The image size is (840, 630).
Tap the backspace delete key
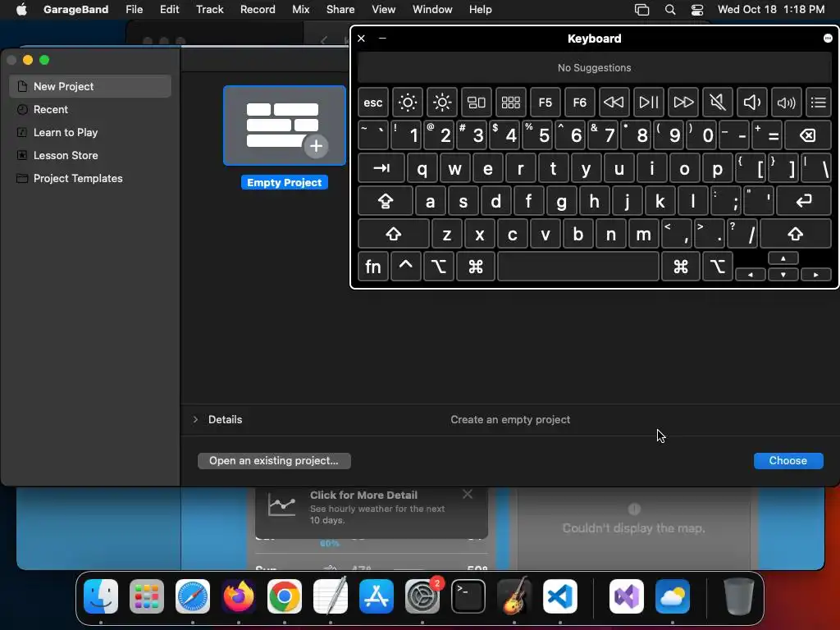click(x=808, y=135)
